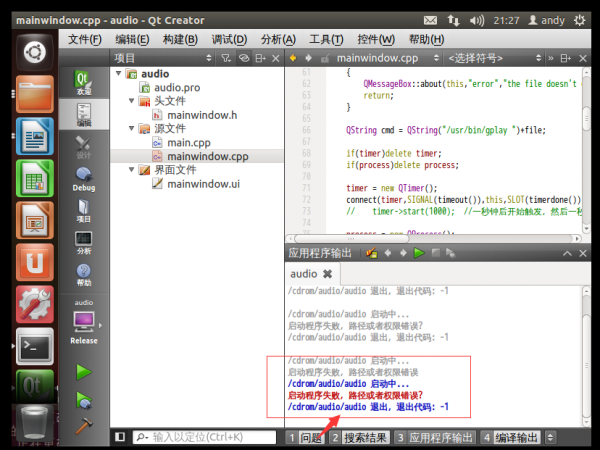Image resolution: width=600 pixels, height=450 pixels.
Task: Click the locator input field
Action: (x=205, y=437)
